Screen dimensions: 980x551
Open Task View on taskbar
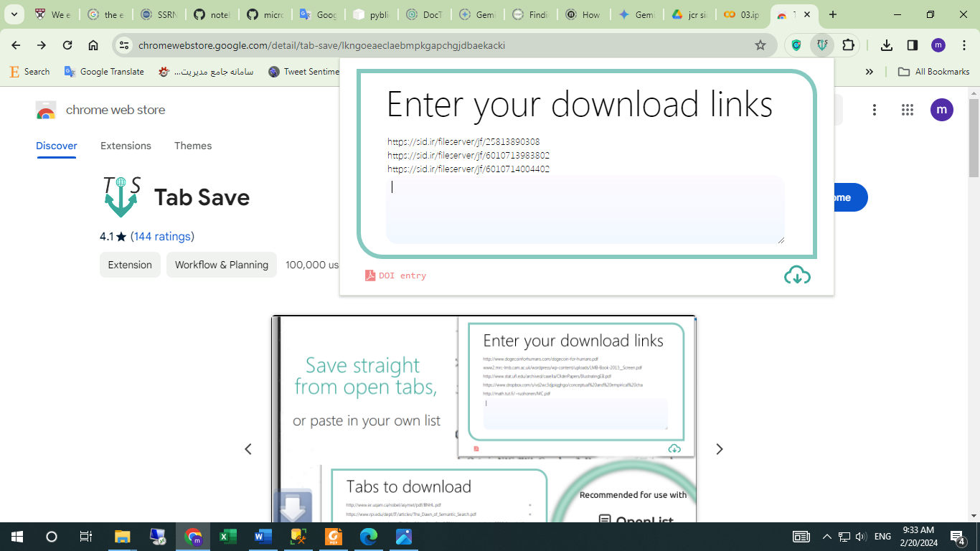tap(86, 537)
